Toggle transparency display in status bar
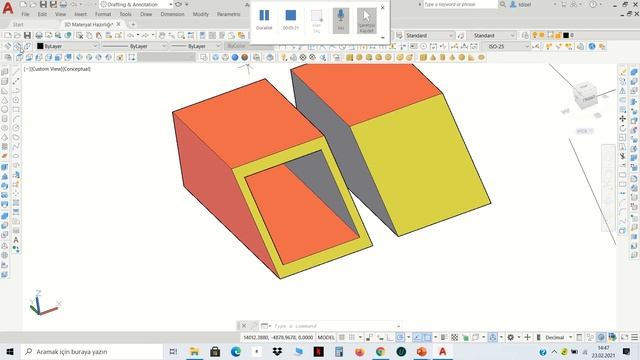The width and height of the screenshot is (640, 360). (454, 337)
